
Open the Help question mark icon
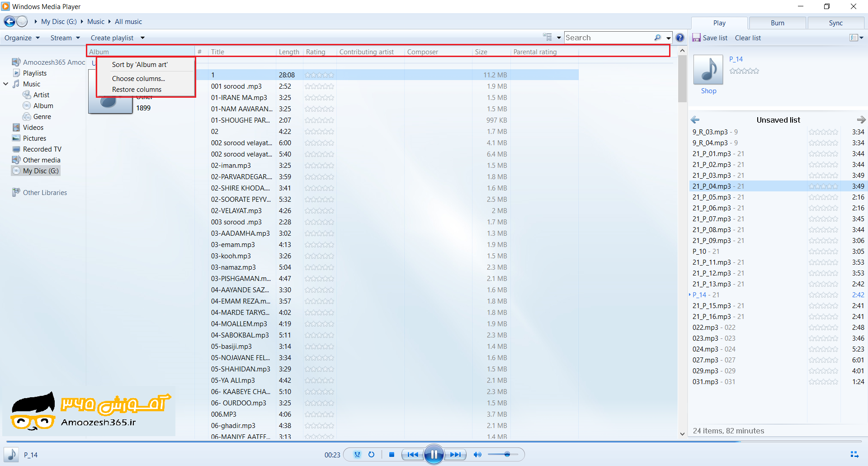pos(680,38)
